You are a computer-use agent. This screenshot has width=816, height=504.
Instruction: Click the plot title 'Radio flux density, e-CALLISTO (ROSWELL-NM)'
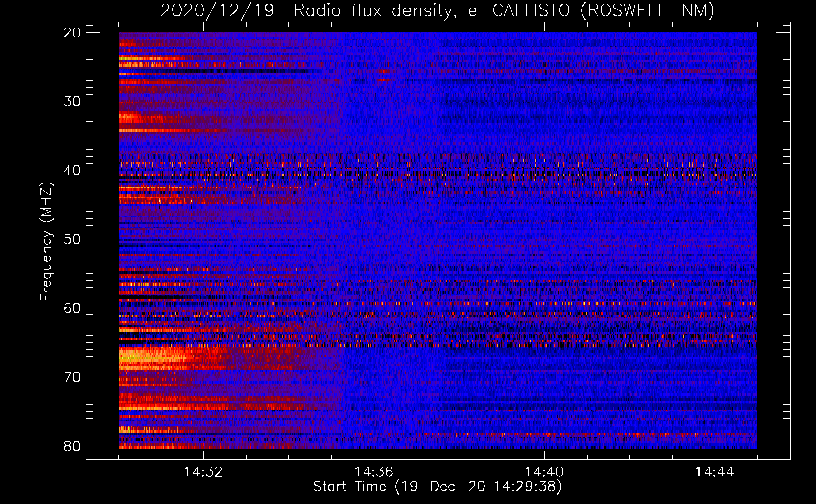[504, 10]
